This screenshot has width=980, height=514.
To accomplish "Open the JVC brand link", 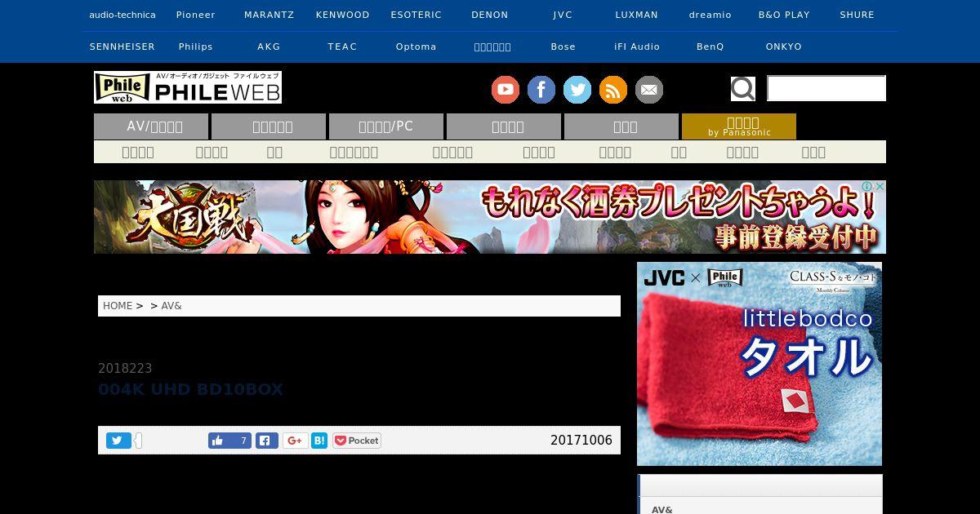I will coord(563,15).
